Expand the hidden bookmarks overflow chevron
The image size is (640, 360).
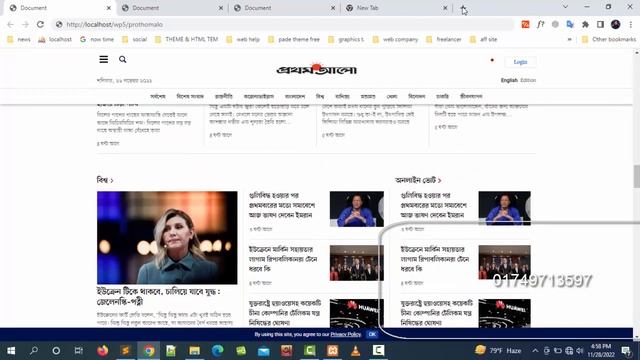[569, 39]
